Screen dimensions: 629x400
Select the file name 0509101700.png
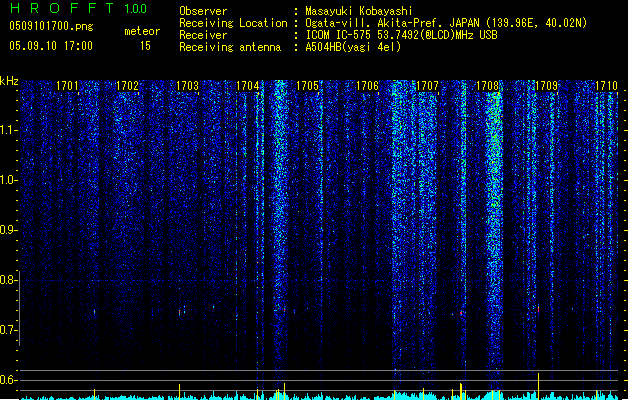(51, 26)
